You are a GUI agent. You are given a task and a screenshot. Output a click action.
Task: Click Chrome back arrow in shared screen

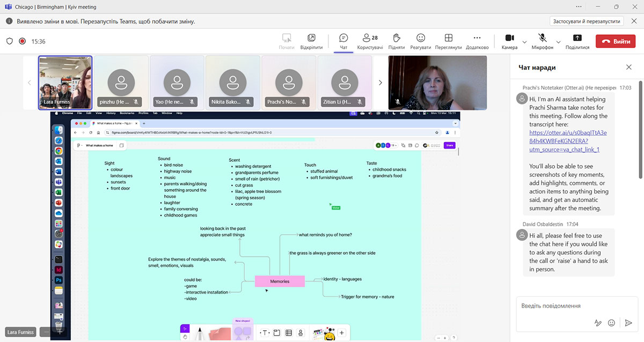[x=76, y=132]
